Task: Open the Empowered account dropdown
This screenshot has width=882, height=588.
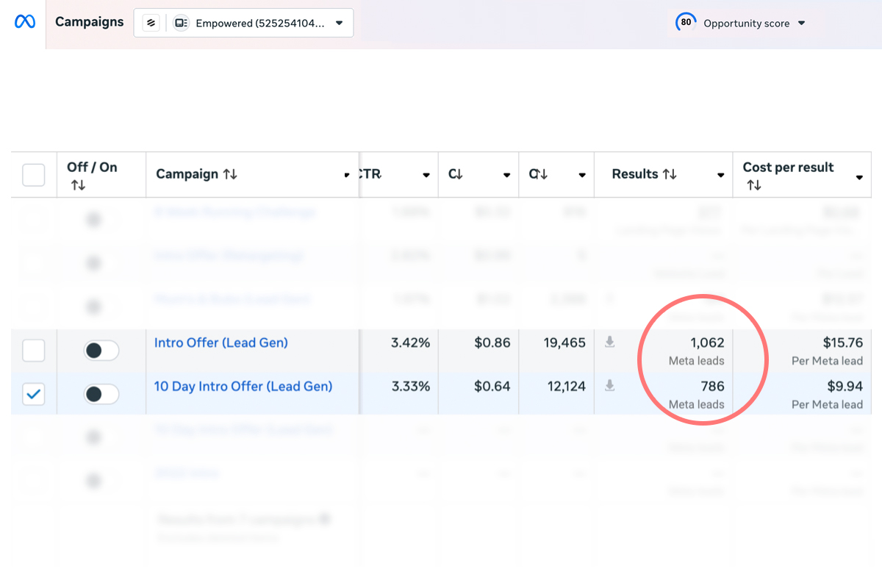Action: point(339,23)
